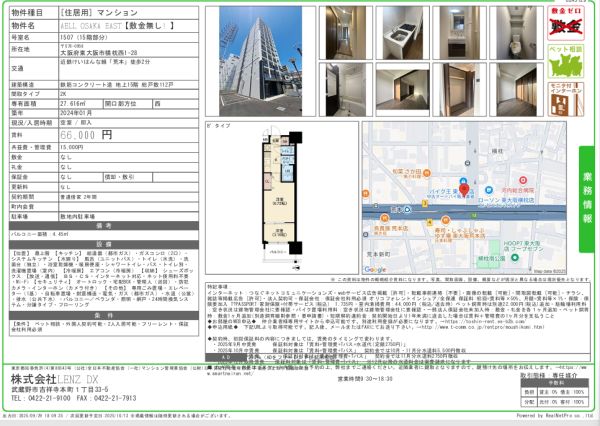This screenshot has height=426, width=600.
Task: Click the company address 武蔵野市吉祥寺本町1丁目33-5
Action: pyautogui.click(x=60, y=390)
